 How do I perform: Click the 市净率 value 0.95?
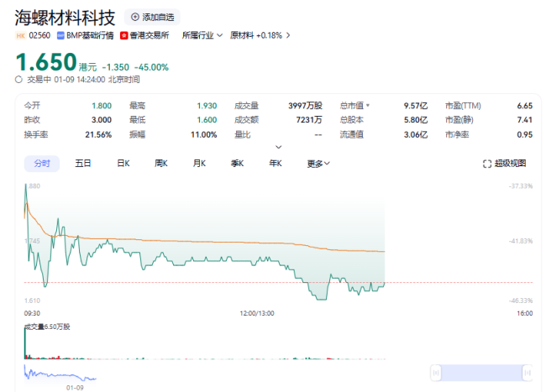coord(525,134)
